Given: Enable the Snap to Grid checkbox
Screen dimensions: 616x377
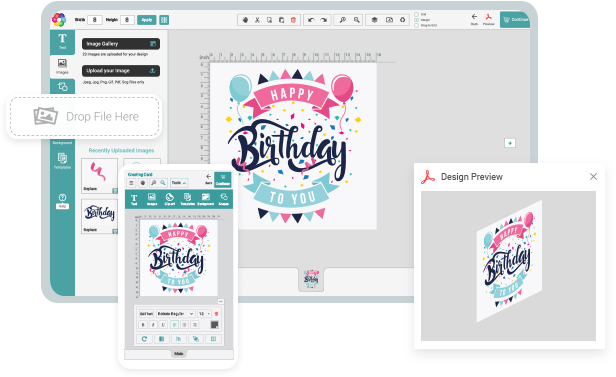Looking at the screenshot, I should pos(416,25).
